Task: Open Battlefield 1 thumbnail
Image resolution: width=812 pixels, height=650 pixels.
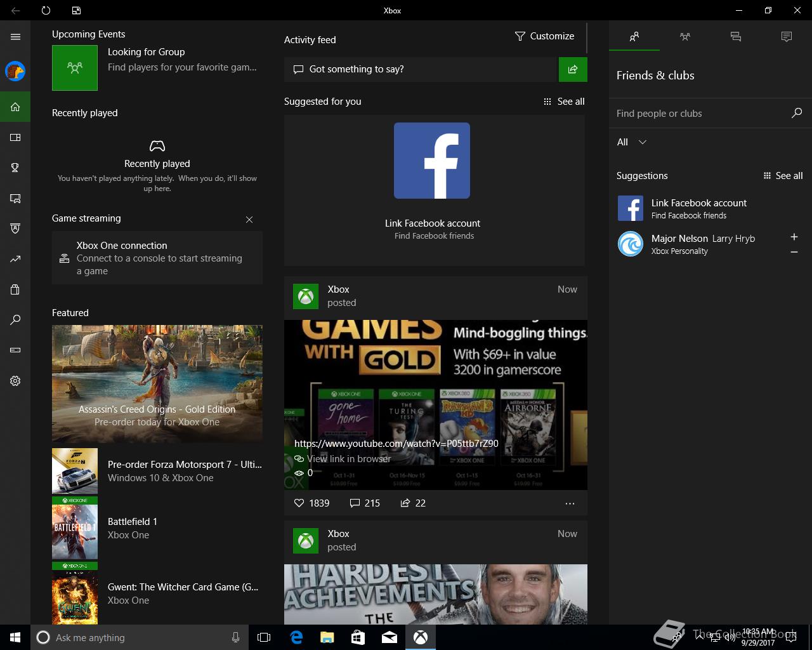Action: [x=75, y=528]
